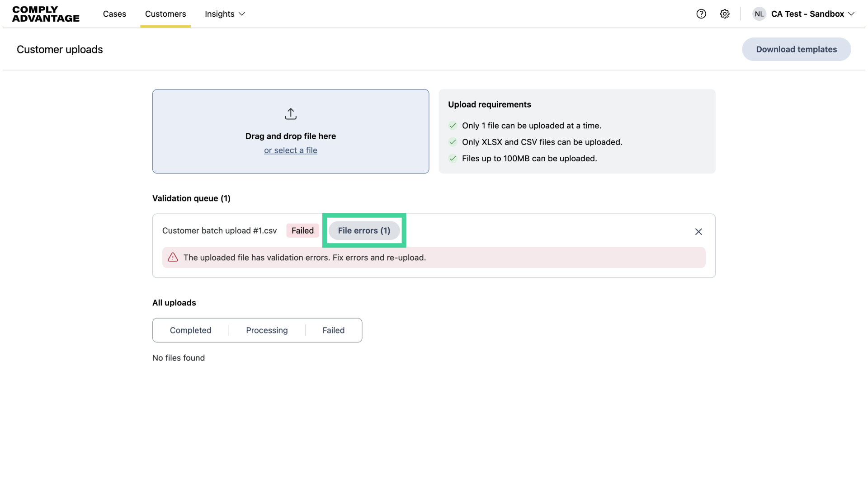Click the Failed status badge on the upload
868x488 pixels.
coord(302,230)
